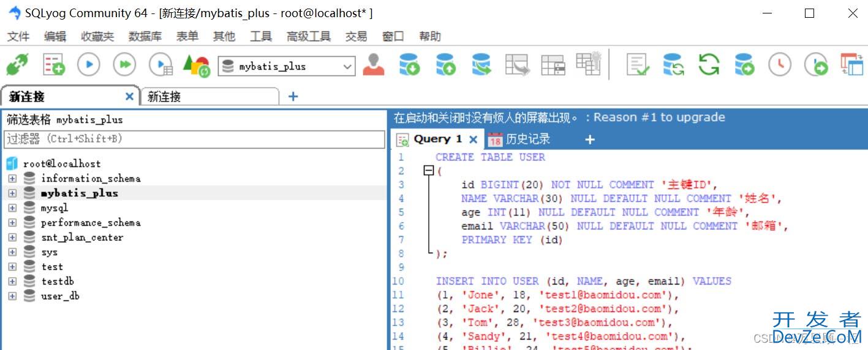Click the execute query play icon
This screenshot has height=350, width=868.
[x=88, y=64]
